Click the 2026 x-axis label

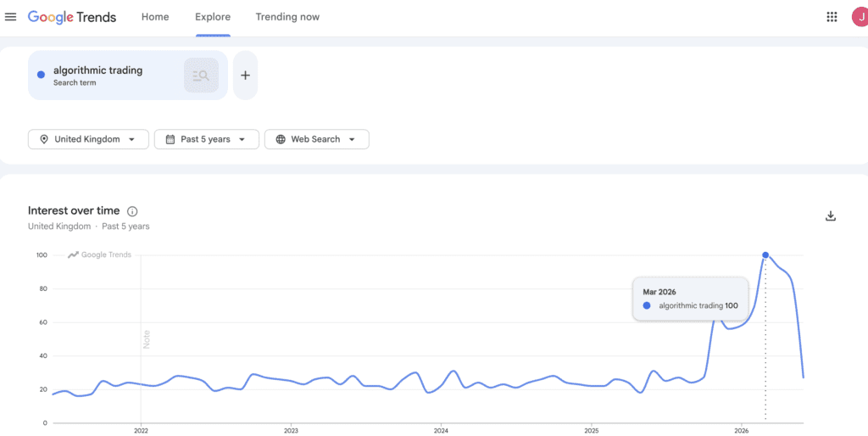pyautogui.click(x=742, y=430)
